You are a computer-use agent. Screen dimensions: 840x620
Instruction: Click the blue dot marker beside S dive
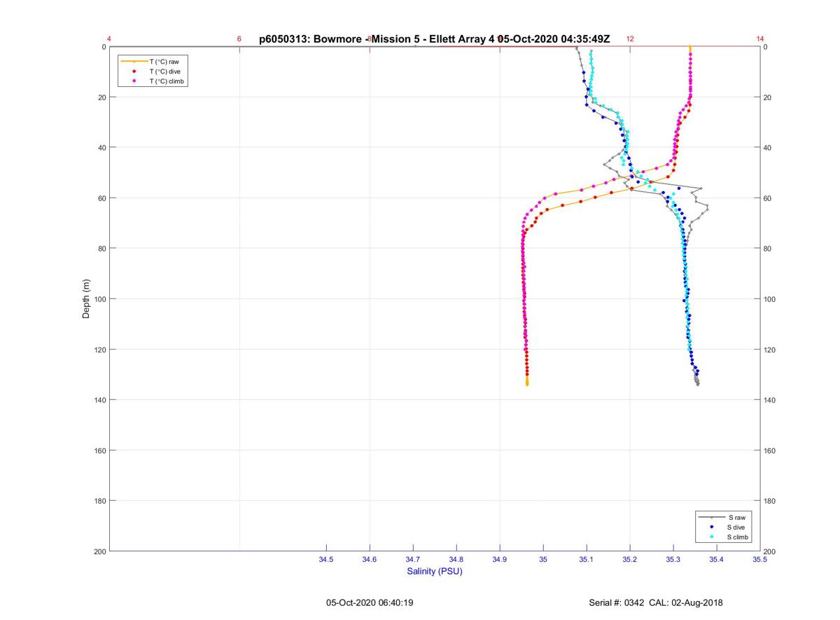tap(711, 527)
